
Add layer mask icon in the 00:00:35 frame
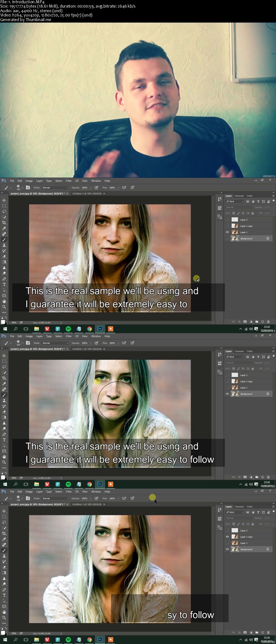pyautogui.click(x=245, y=477)
